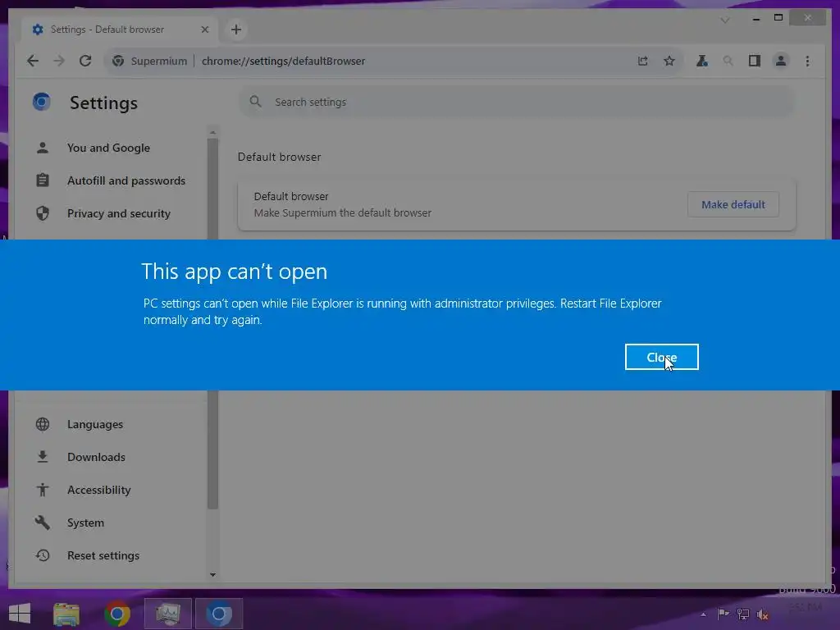Click the globe icon beside Languages
Screen dimensions: 840x630
[43, 424]
